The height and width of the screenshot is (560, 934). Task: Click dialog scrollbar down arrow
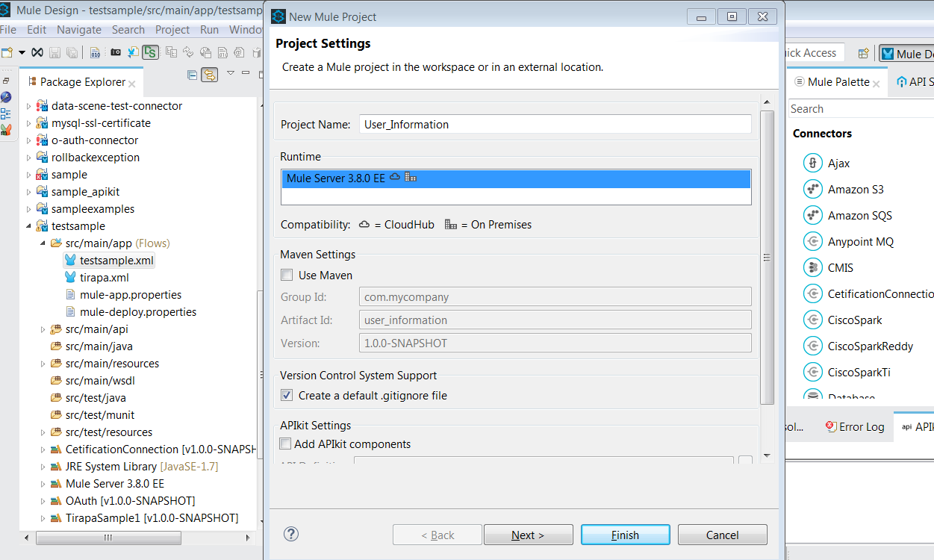point(767,455)
